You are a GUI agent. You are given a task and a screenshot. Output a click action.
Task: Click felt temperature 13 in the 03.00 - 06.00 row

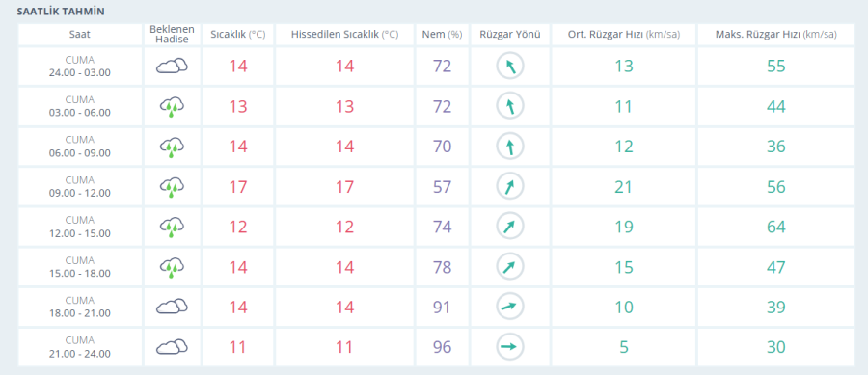pyautogui.click(x=344, y=107)
